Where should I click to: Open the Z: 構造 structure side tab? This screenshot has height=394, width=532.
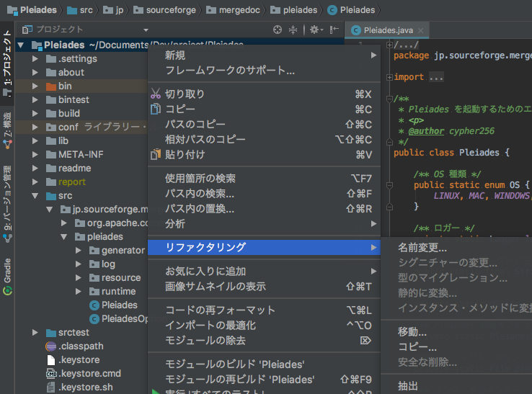coord(7,130)
